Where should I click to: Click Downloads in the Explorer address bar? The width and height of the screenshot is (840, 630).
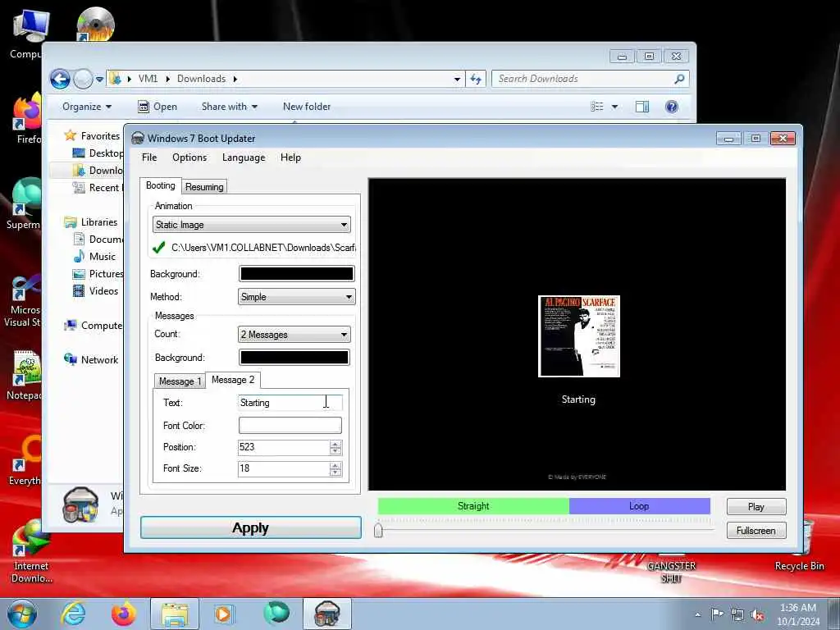(x=201, y=79)
